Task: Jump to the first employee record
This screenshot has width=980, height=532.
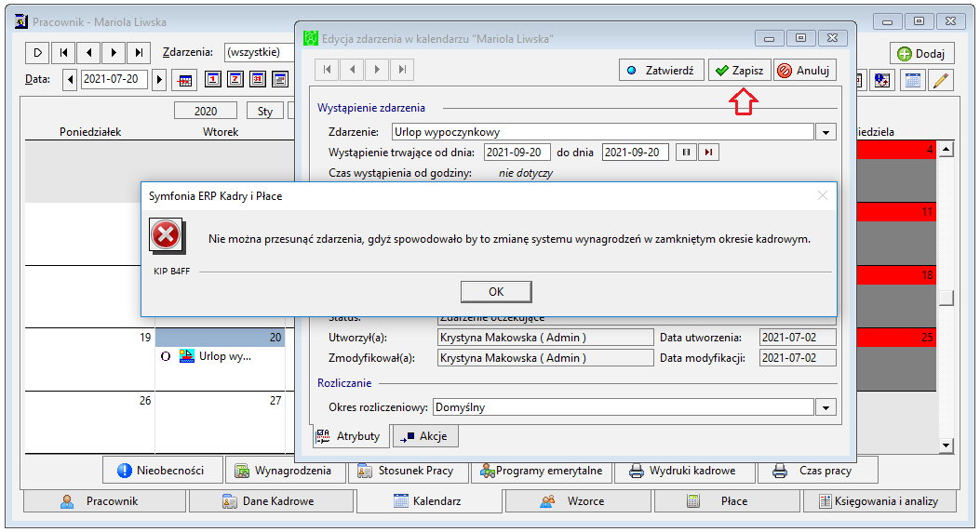Action: (63, 52)
